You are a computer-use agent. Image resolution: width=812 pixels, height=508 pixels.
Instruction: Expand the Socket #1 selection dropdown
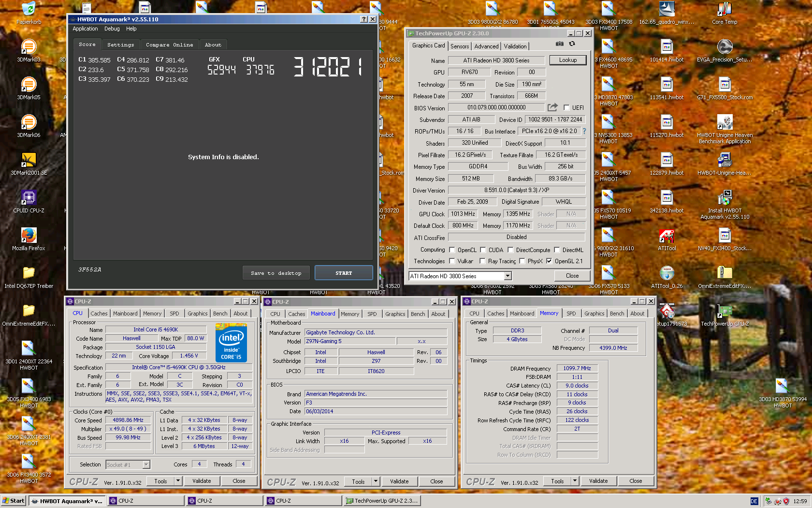tap(146, 465)
